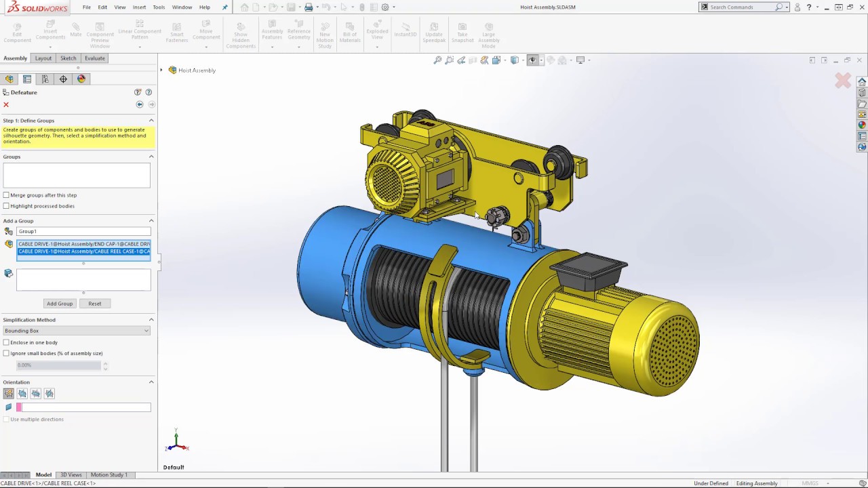Open Search Commands dropdown arrow

click(x=787, y=7)
